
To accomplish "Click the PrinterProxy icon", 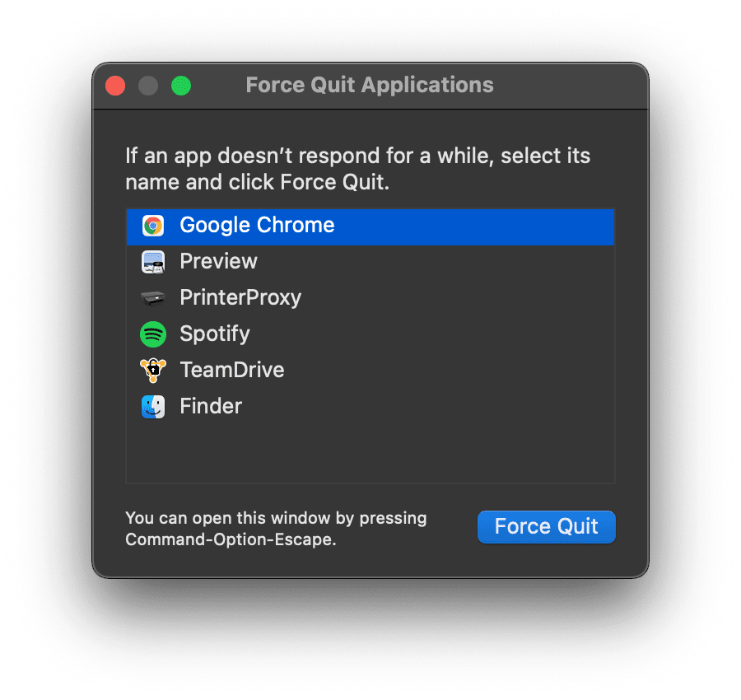I will click(x=153, y=297).
